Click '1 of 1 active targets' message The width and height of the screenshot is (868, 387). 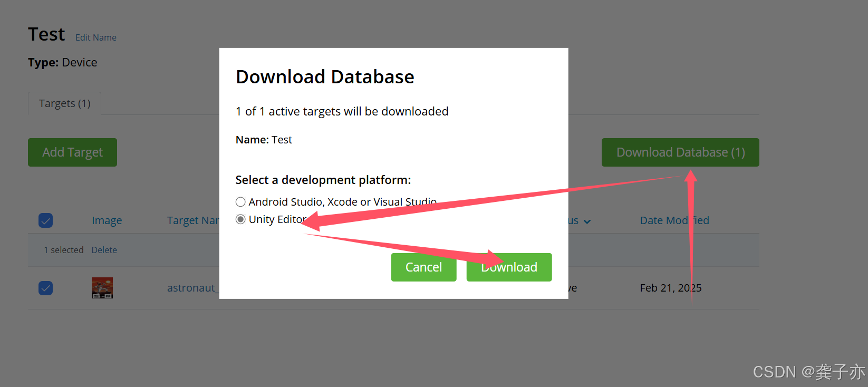tap(342, 111)
